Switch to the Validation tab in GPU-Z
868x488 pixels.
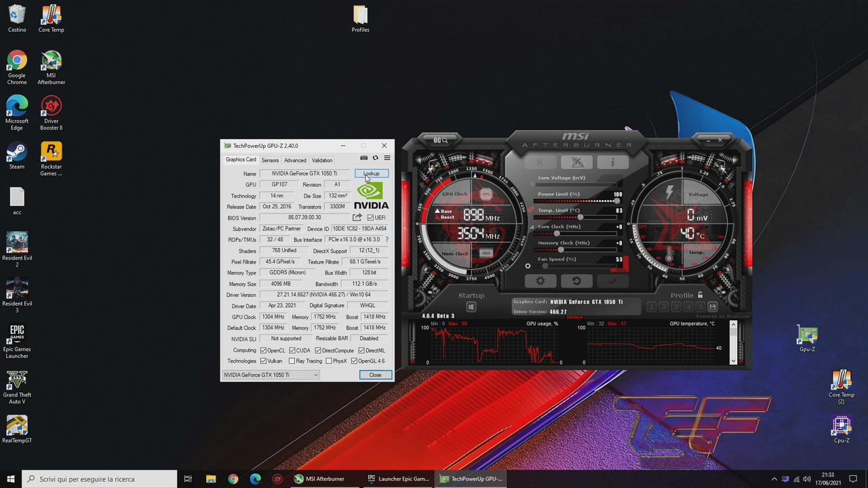[x=322, y=161]
